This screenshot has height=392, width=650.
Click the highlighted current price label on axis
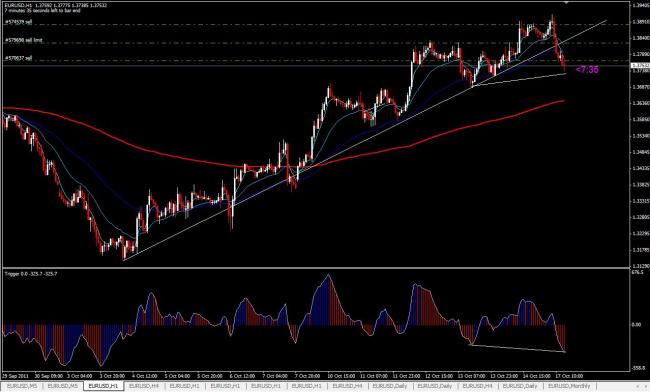640,65
